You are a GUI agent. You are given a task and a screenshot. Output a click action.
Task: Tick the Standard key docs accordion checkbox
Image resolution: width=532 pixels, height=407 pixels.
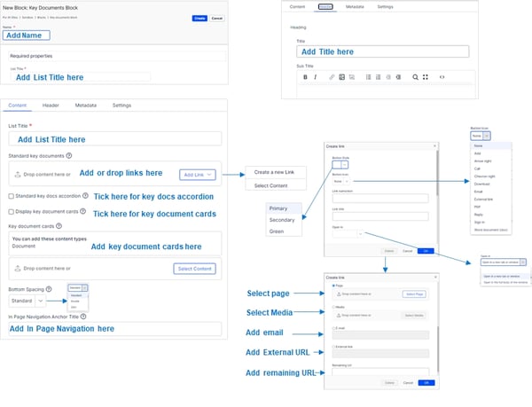12,196
